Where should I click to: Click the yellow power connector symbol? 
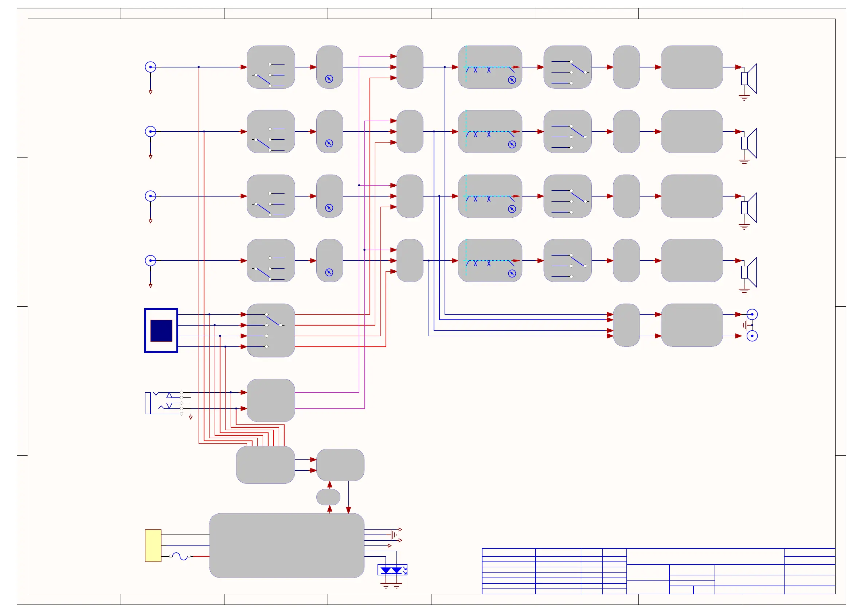click(x=153, y=546)
